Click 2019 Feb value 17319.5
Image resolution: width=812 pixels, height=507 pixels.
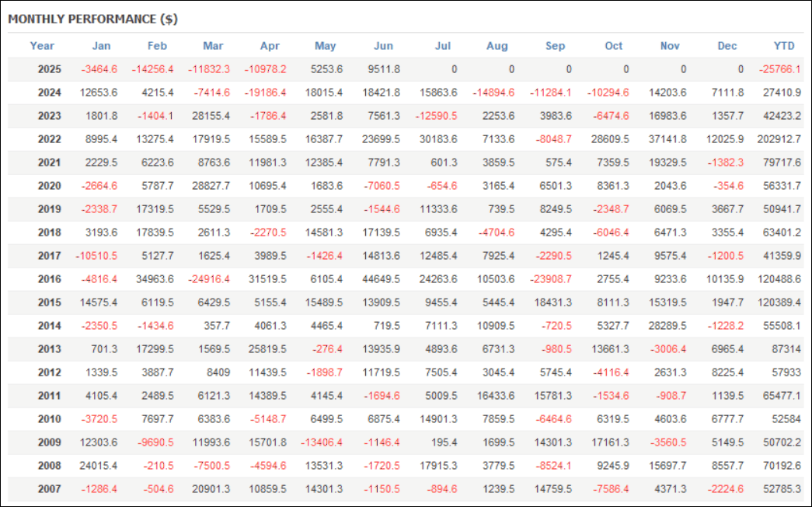coord(155,209)
